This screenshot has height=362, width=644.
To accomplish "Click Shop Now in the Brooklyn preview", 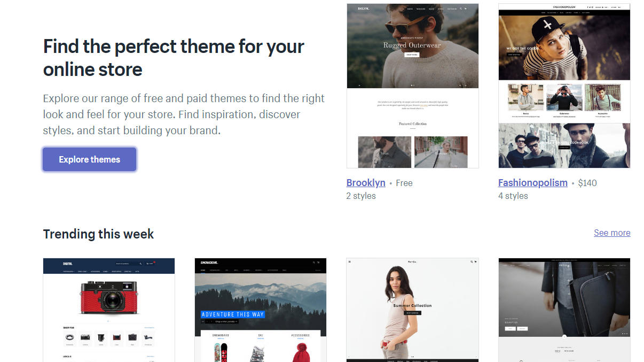I will (412, 55).
